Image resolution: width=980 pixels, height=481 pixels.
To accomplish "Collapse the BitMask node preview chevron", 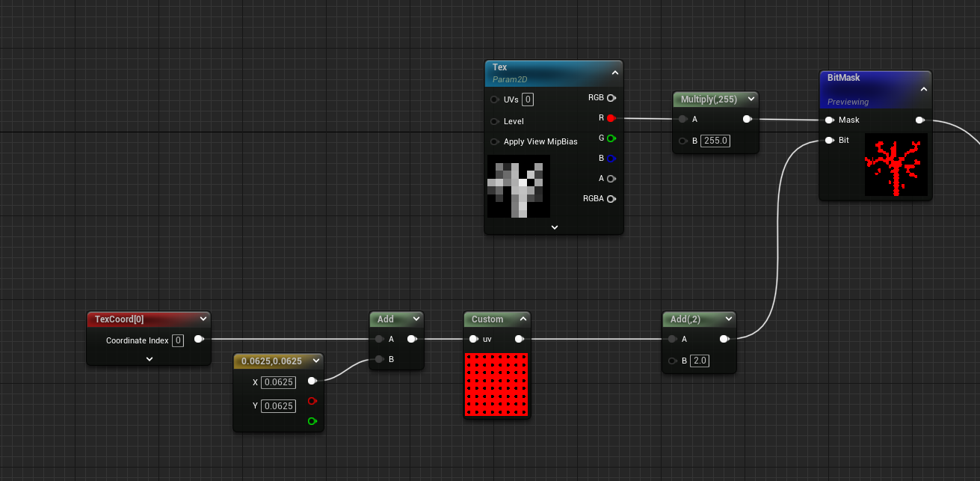I will point(923,88).
